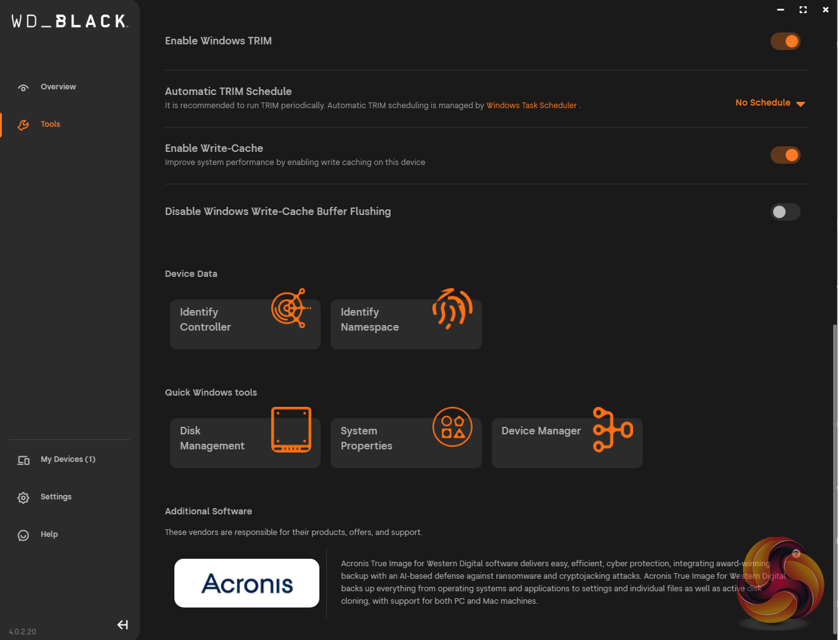Viewport: 840px width, 640px height.
Task: Click the Identify Controller radar icon
Action: (291, 307)
